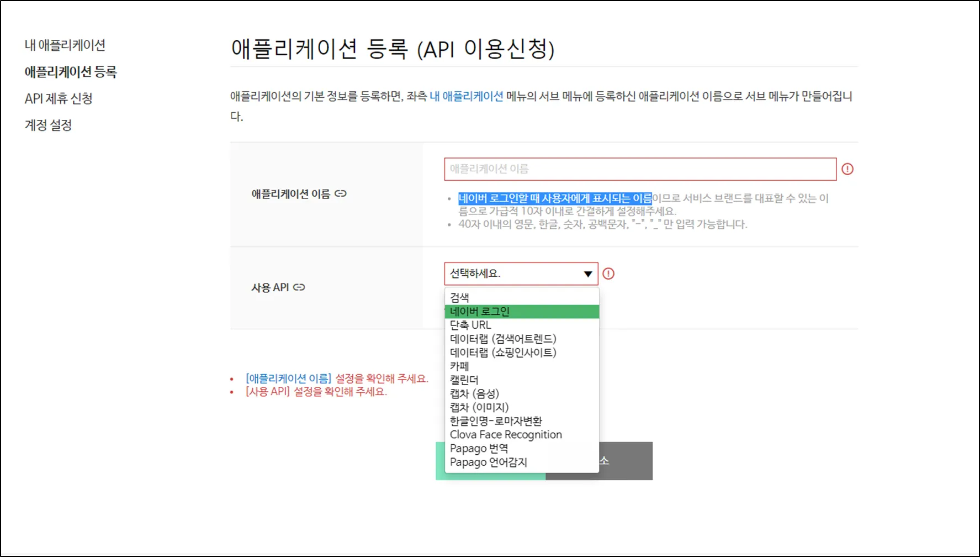Open 내 애플리케이션 in the sidebar
This screenshot has height=557, width=980.
tap(65, 45)
